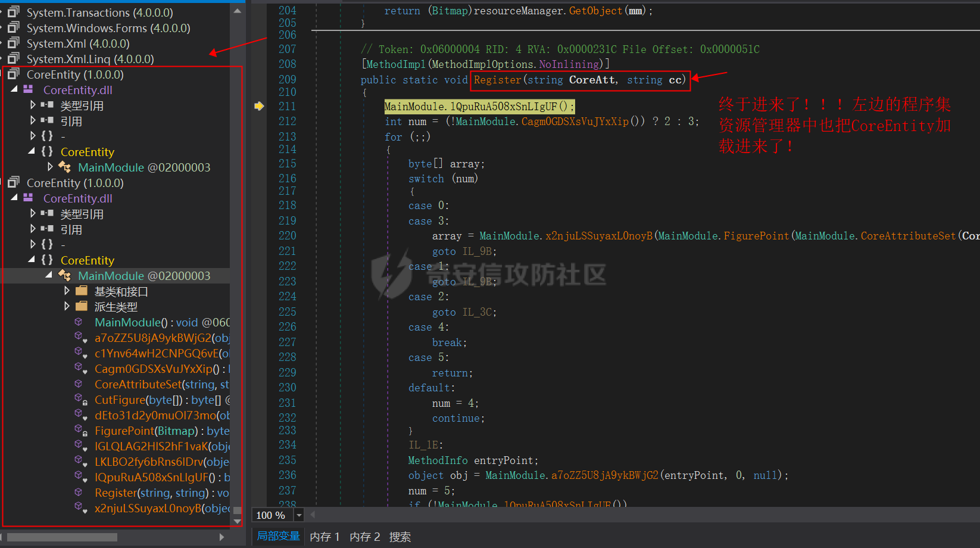
Task: Open the 100 % zoom dropdown
Action: [x=299, y=515]
